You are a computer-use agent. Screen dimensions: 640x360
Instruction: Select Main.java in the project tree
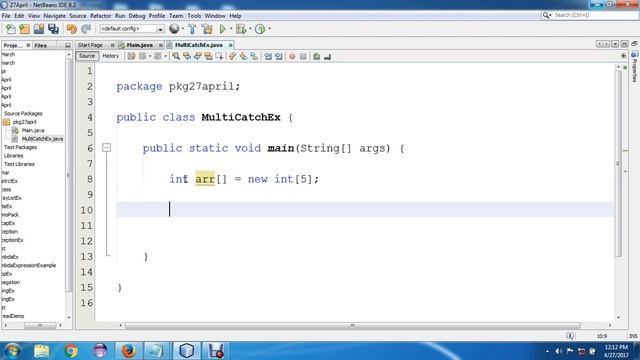coord(33,130)
